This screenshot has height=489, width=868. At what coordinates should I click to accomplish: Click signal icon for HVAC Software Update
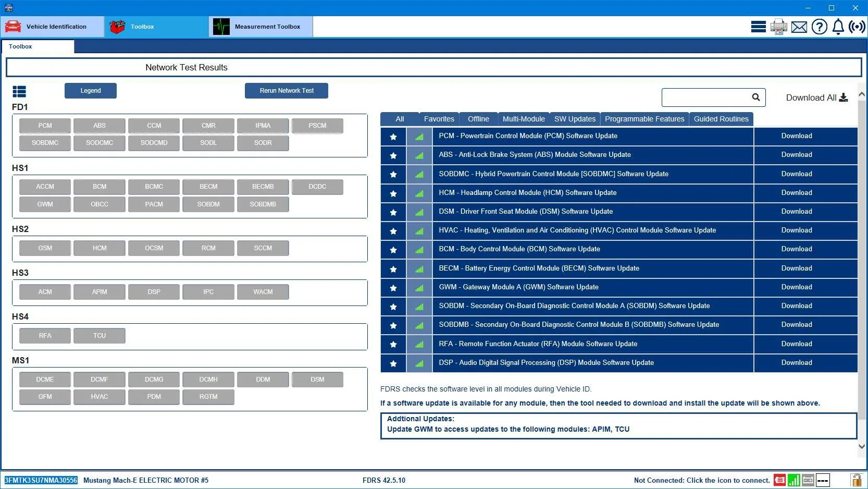(419, 231)
